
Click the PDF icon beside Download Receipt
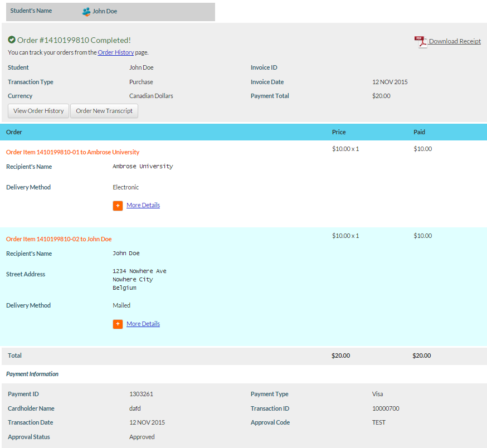click(x=420, y=41)
